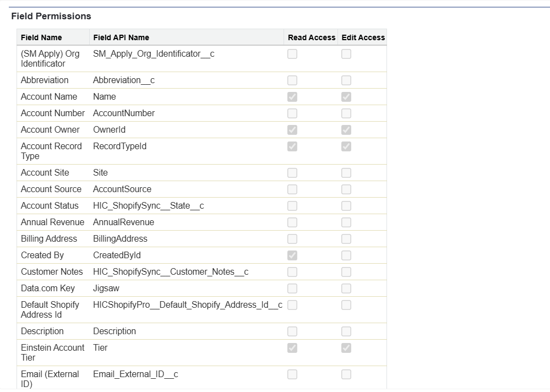Tick Edit Access for Description field
The image size is (550, 392).
(x=346, y=331)
